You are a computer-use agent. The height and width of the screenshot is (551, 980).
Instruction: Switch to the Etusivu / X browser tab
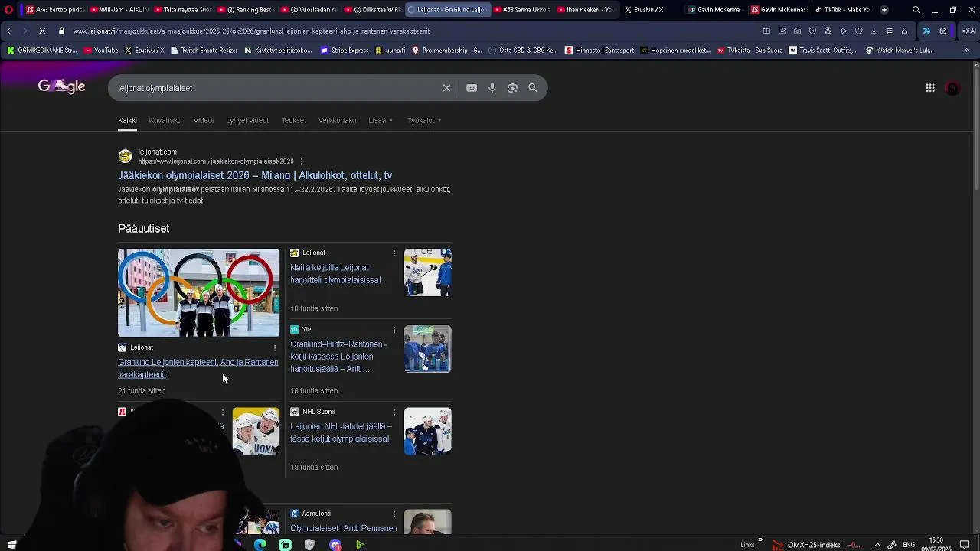(x=648, y=10)
